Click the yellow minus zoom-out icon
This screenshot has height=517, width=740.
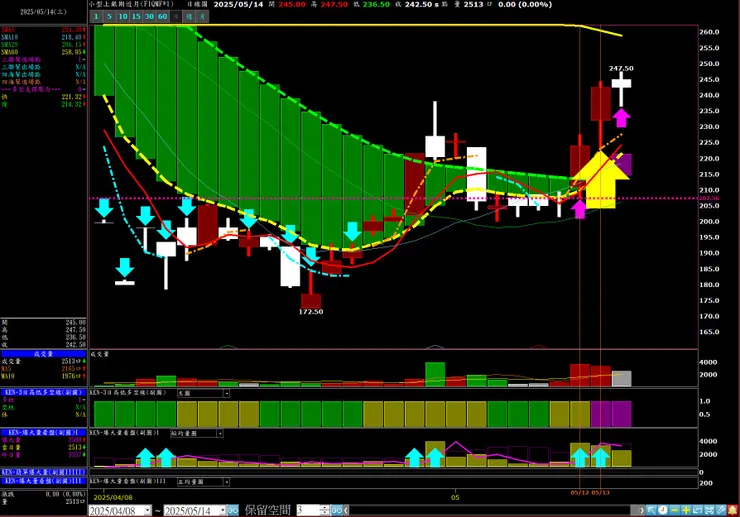click(674, 510)
